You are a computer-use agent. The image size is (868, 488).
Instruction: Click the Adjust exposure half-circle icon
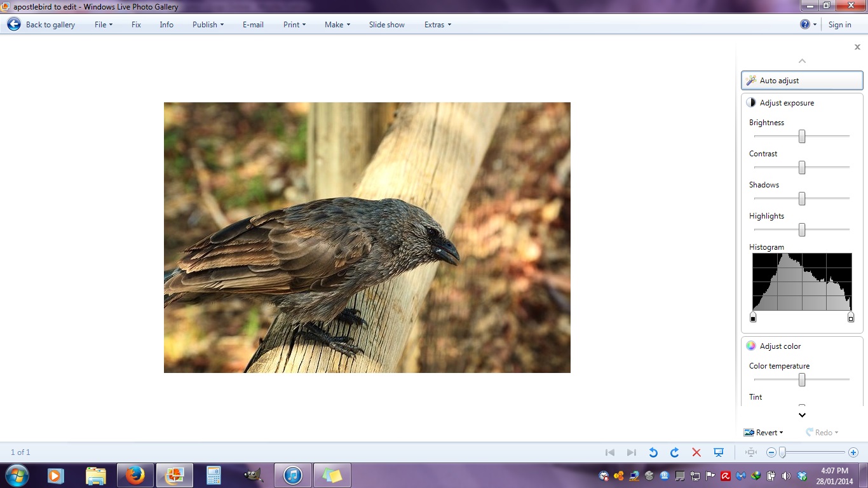pos(751,102)
